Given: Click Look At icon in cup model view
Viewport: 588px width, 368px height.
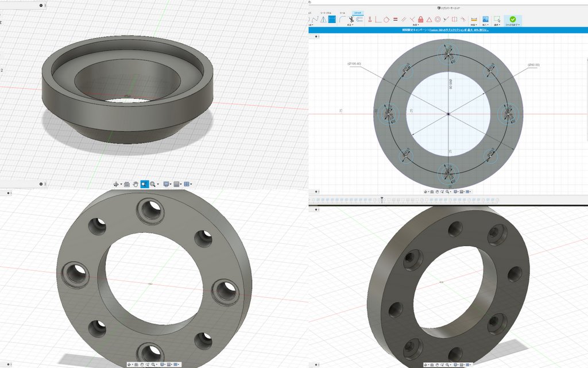Looking at the screenshot, I should (x=127, y=184).
